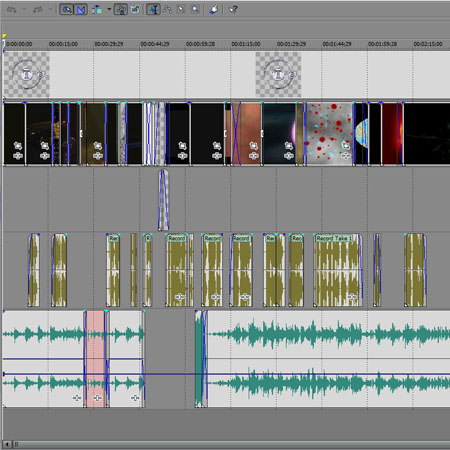Open Pan/Crop on the red-spotted clip

click(x=346, y=146)
